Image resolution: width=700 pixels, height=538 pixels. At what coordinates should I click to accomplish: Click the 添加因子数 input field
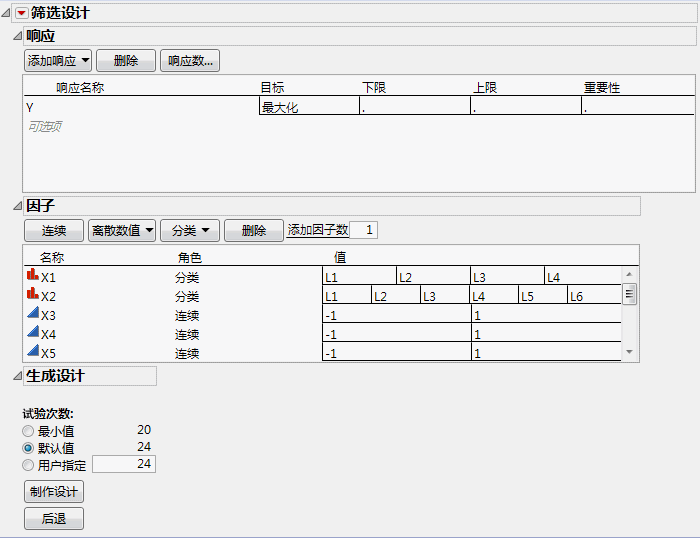tap(363, 230)
